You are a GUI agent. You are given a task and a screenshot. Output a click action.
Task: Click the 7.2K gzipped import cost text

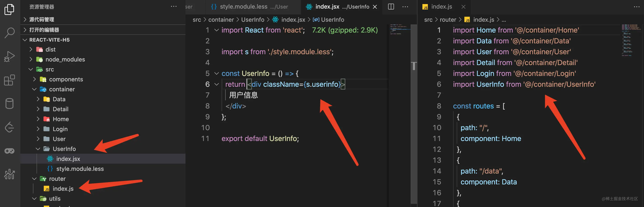coord(345,30)
